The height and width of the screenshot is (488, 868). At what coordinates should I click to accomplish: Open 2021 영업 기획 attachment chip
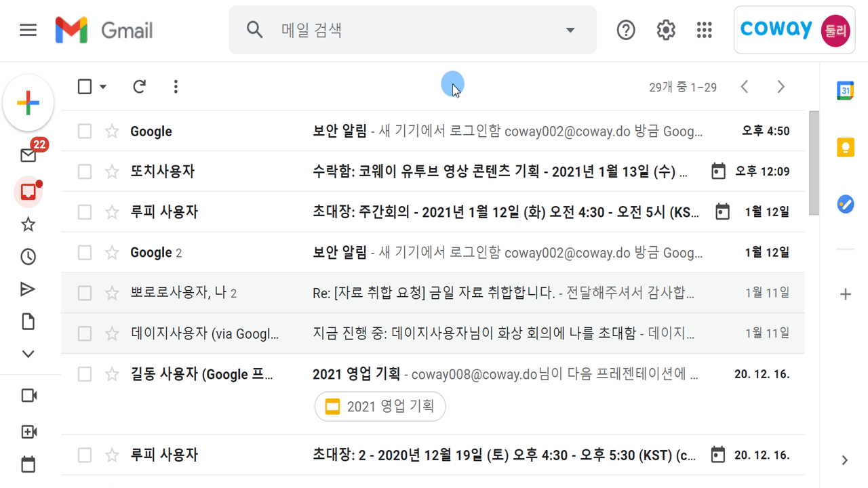(380, 407)
